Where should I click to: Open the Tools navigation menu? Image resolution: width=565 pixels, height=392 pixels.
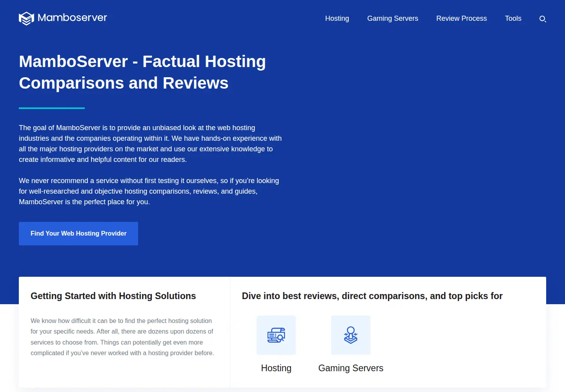click(x=513, y=18)
